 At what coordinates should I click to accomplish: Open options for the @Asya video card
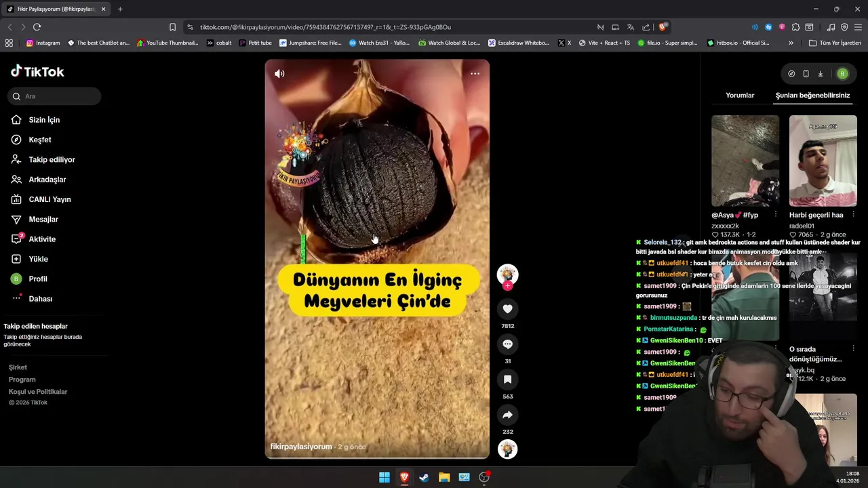pos(776,214)
